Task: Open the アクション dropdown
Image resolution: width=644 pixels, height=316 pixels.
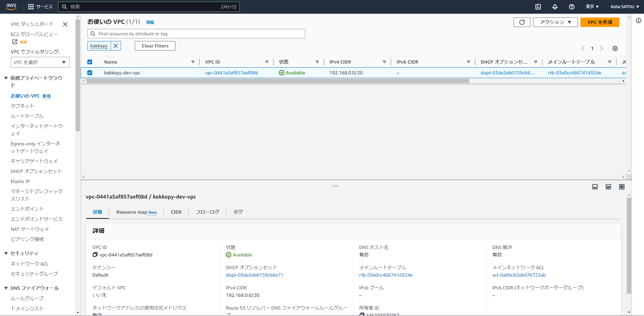Action: pyautogui.click(x=555, y=22)
